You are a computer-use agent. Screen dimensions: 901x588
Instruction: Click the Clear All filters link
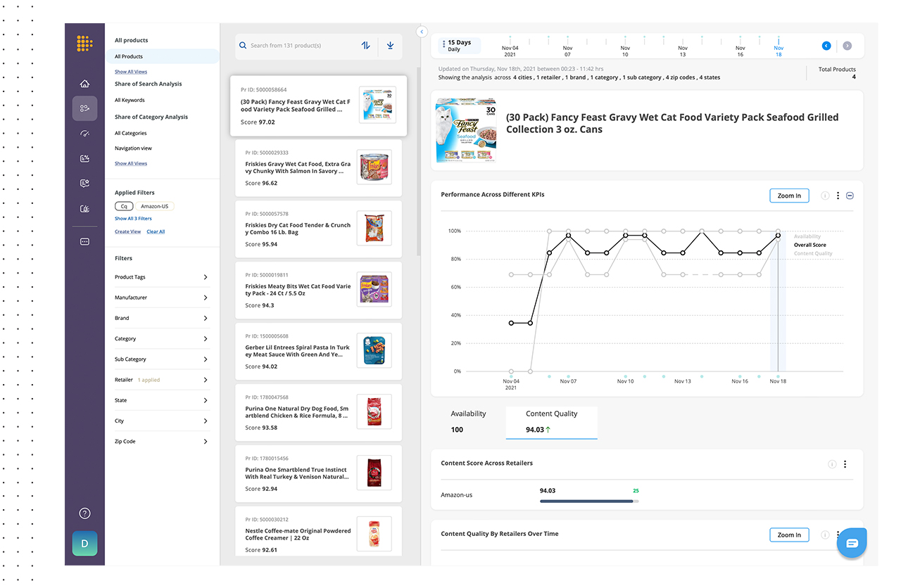tap(156, 231)
